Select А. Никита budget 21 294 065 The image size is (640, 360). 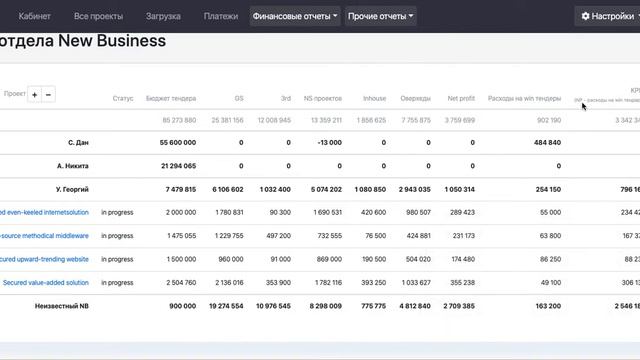[x=178, y=166]
